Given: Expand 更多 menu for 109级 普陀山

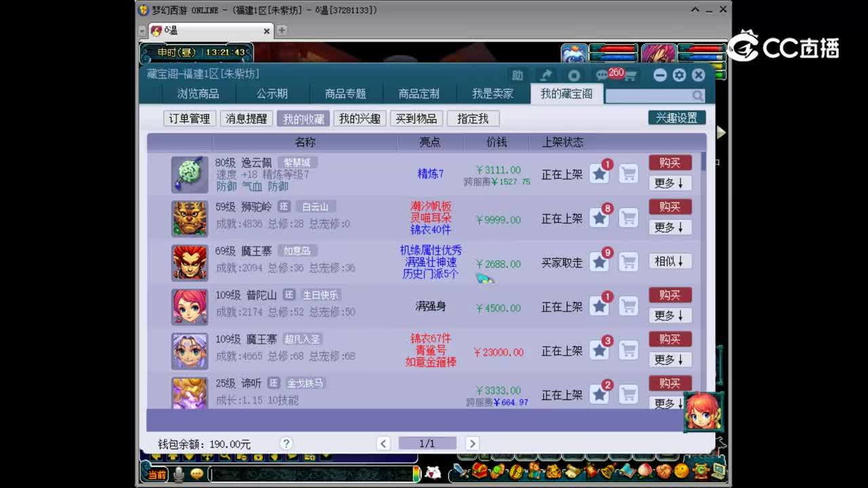Looking at the screenshot, I should pos(670,315).
